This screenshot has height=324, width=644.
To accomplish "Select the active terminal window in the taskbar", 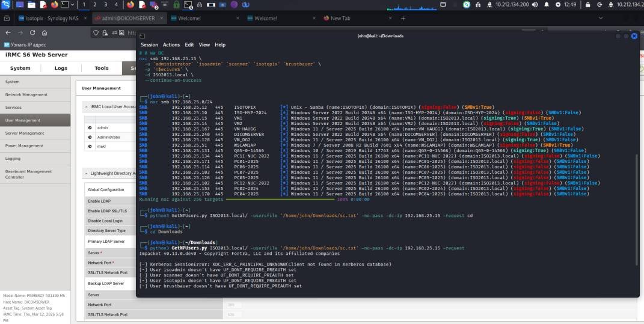I will point(188,5).
